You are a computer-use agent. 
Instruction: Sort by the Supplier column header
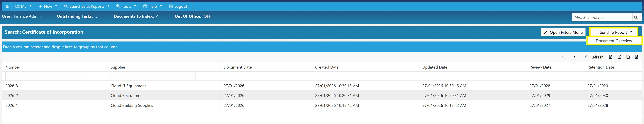(118, 67)
